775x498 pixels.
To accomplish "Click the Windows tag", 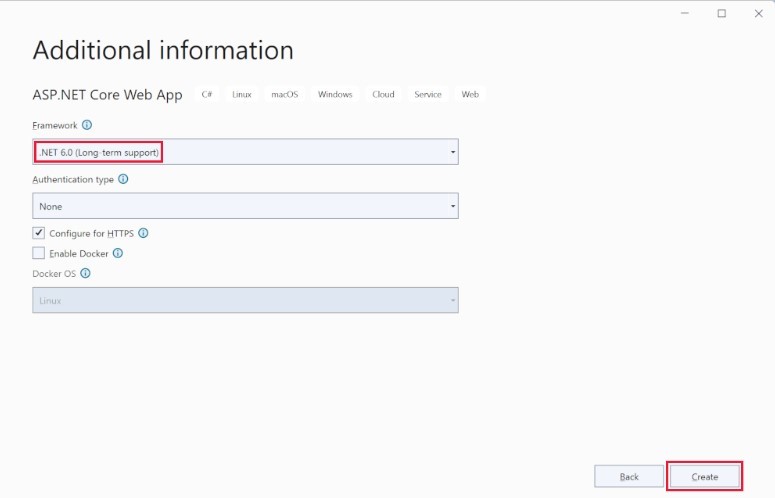I will coord(335,94).
